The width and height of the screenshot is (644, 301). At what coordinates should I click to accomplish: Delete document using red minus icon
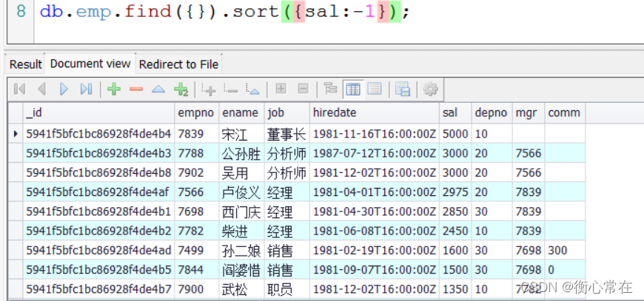pos(136,89)
